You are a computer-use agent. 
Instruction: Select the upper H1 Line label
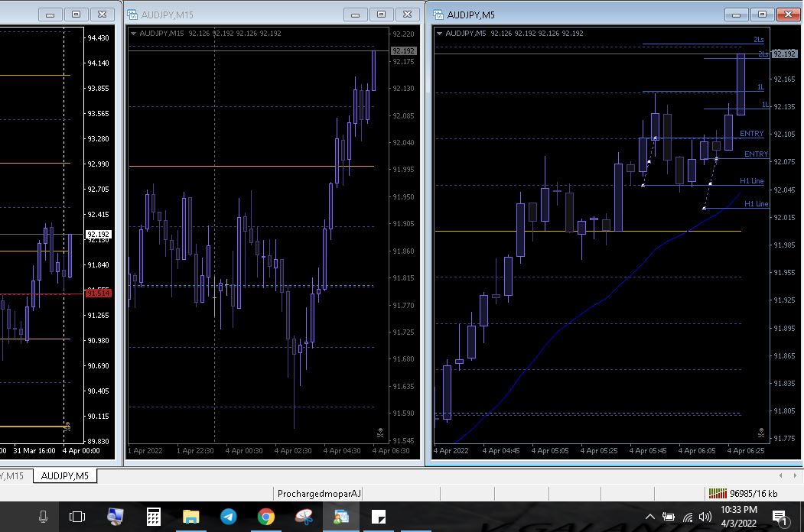(x=752, y=181)
